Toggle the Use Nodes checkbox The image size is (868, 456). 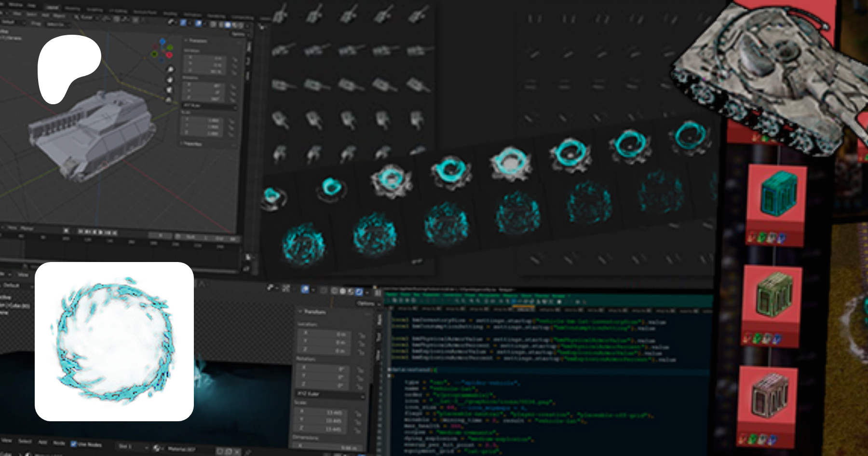pos(74,443)
